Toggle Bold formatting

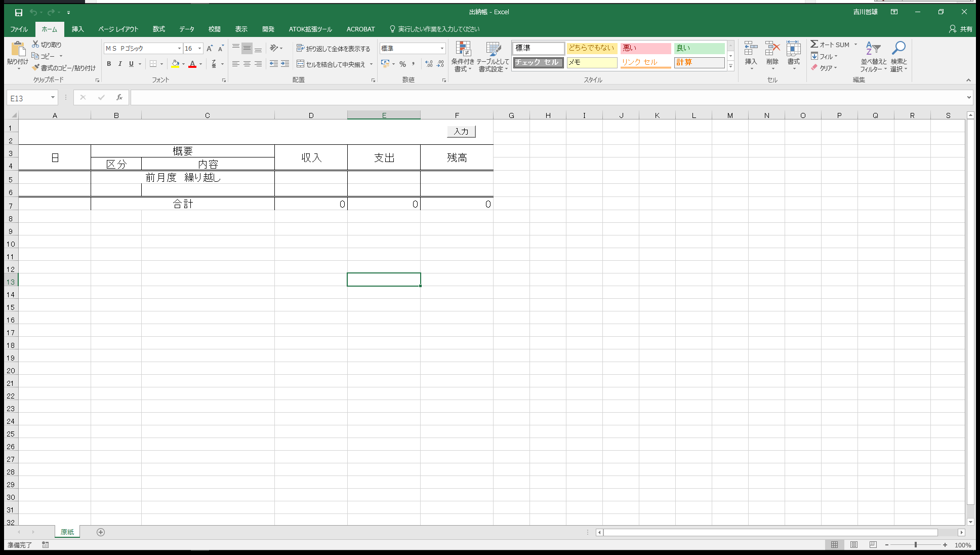pyautogui.click(x=109, y=64)
